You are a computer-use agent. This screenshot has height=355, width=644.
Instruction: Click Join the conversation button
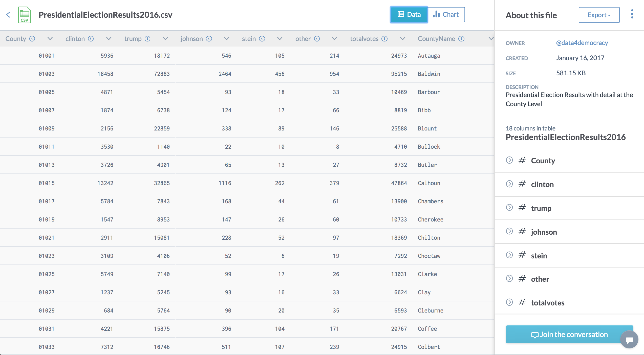click(569, 334)
